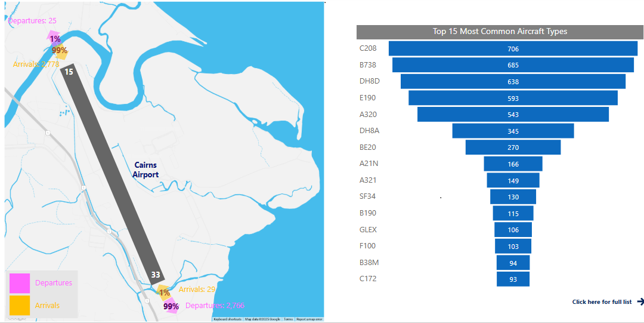Click the pink Departures legend swatch
The height and width of the screenshot is (323, 644).
20,283
